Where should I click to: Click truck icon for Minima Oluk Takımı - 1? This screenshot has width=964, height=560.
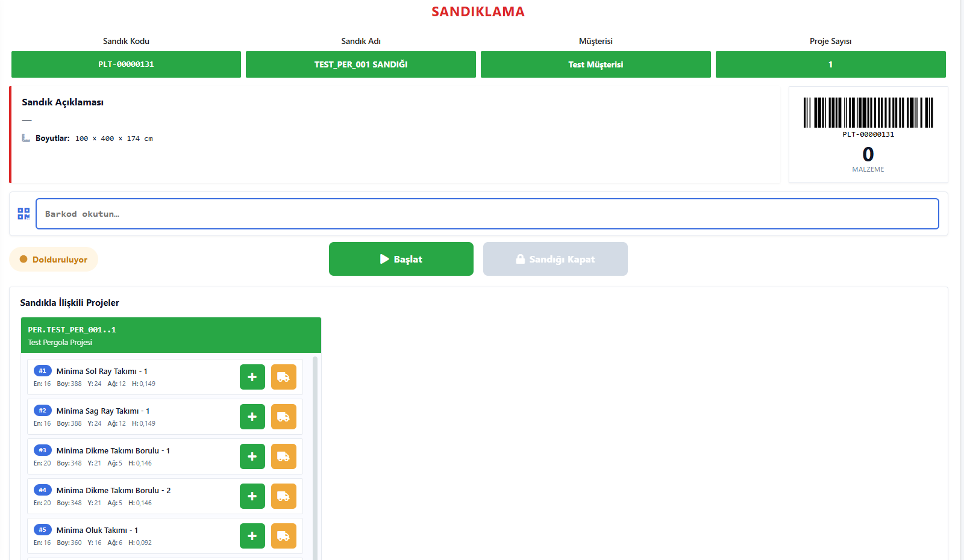(x=284, y=536)
